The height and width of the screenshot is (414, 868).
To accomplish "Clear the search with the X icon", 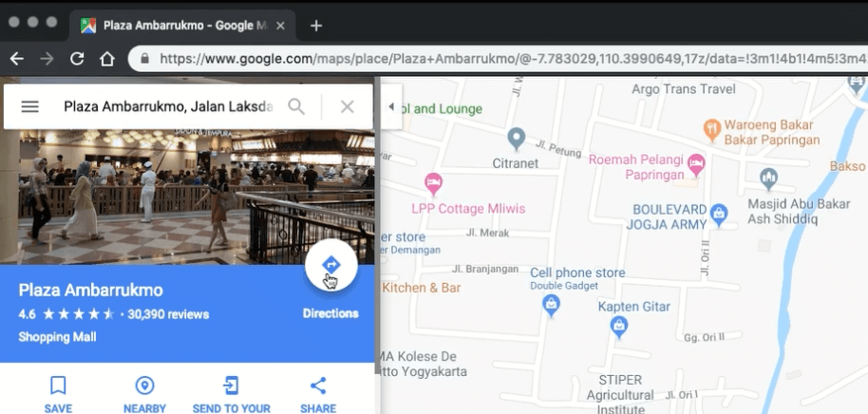I will (347, 106).
